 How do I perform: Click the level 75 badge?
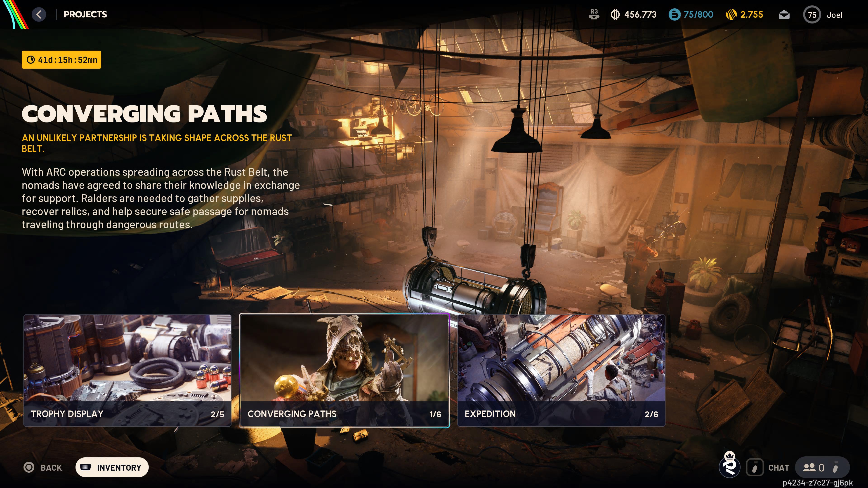(812, 15)
